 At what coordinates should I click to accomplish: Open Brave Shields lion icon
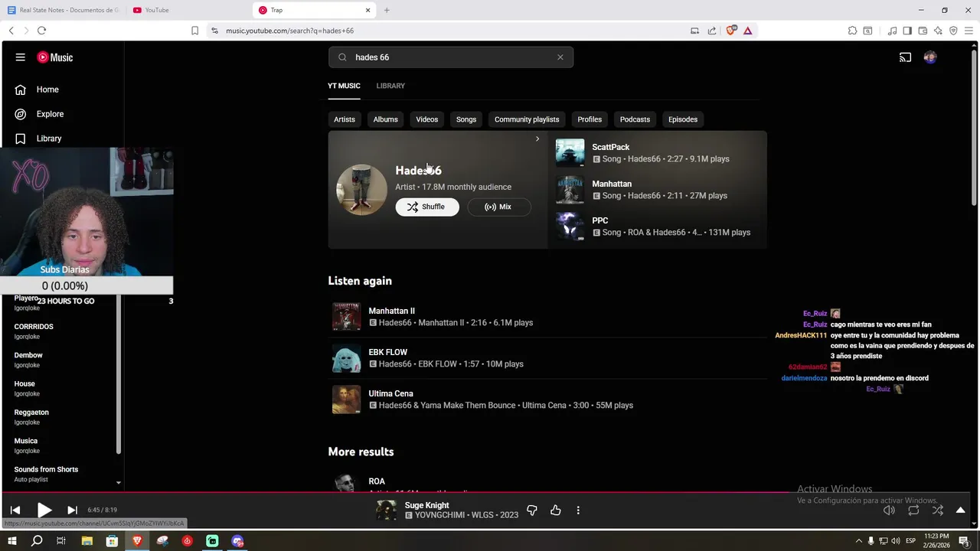(730, 31)
